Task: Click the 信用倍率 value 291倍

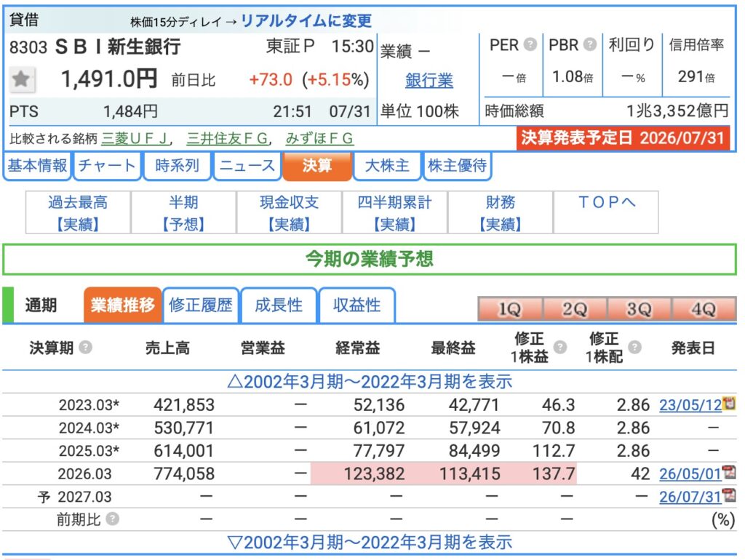Action: (x=696, y=76)
